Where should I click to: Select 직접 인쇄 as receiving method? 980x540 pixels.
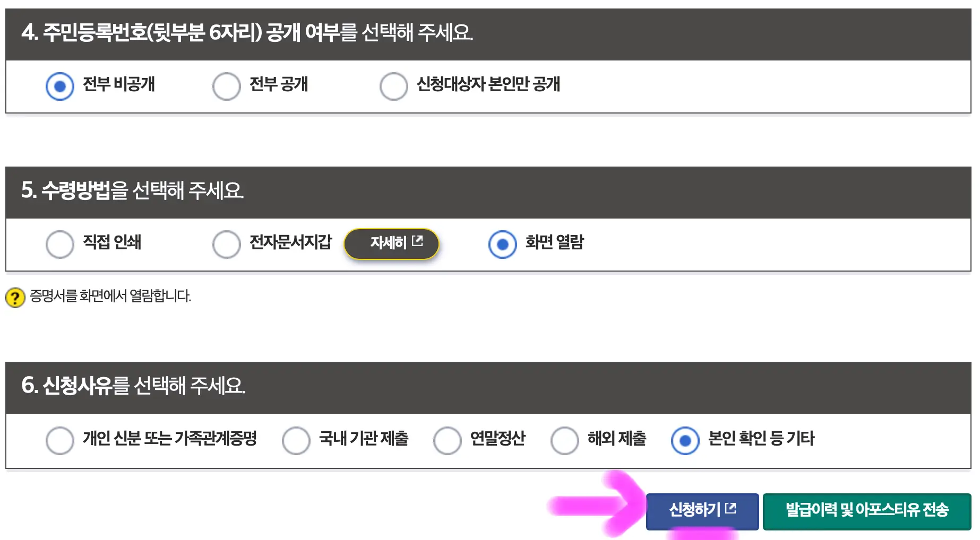coord(60,244)
